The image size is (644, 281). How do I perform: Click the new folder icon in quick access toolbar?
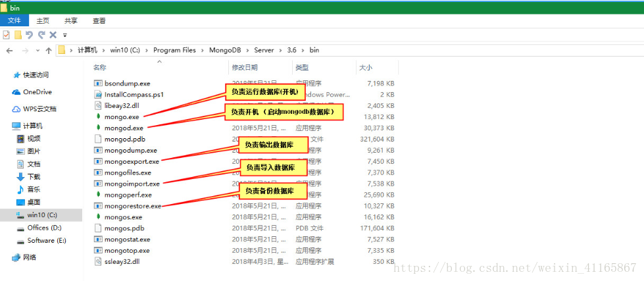click(x=18, y=35)
